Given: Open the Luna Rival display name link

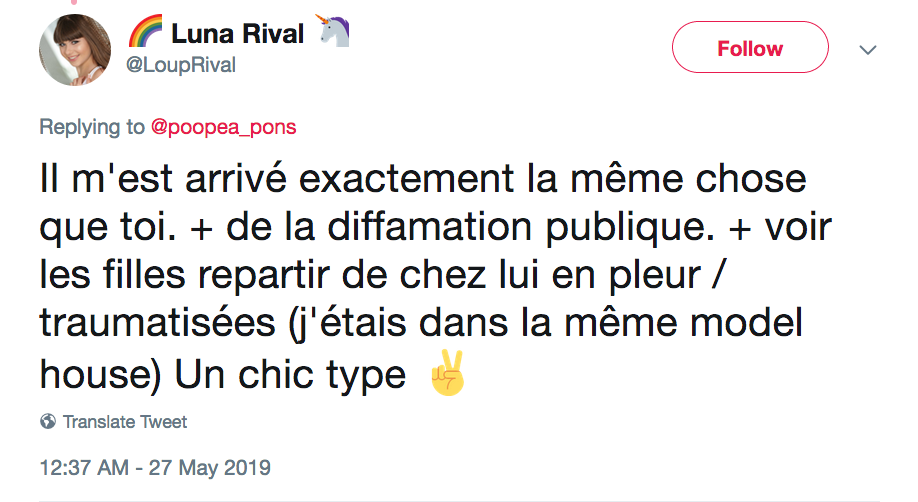Looking at the screenshot, I should tap(238, 34).
